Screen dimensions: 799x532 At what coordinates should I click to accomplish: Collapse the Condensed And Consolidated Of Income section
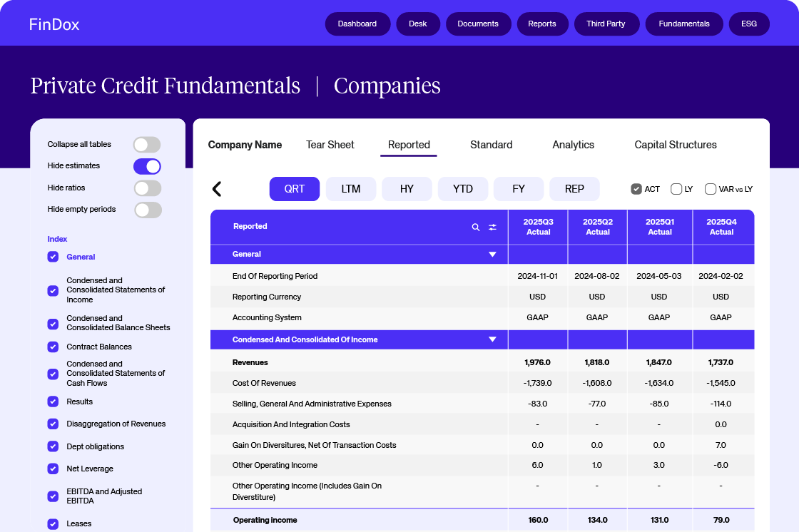click(x=492, y=339)
